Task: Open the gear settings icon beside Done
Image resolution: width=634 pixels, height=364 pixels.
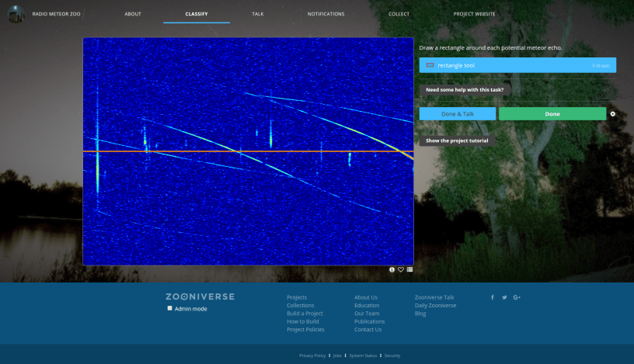Action: coord(612,114)
